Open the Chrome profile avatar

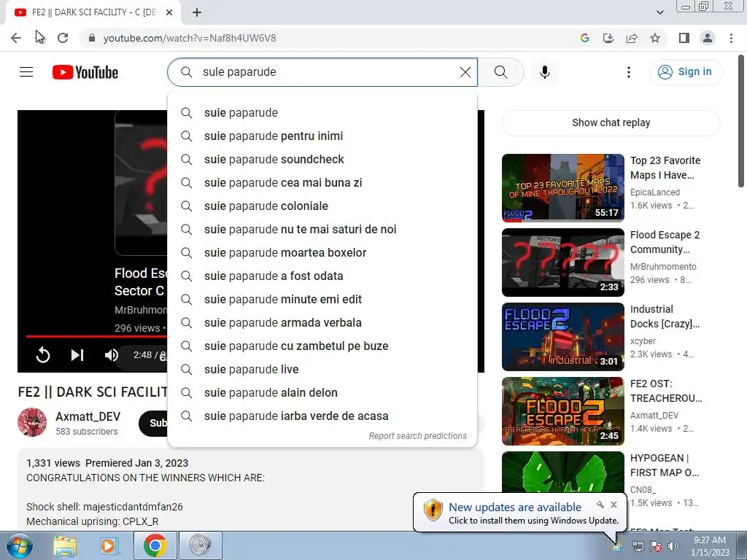point(708,38)
